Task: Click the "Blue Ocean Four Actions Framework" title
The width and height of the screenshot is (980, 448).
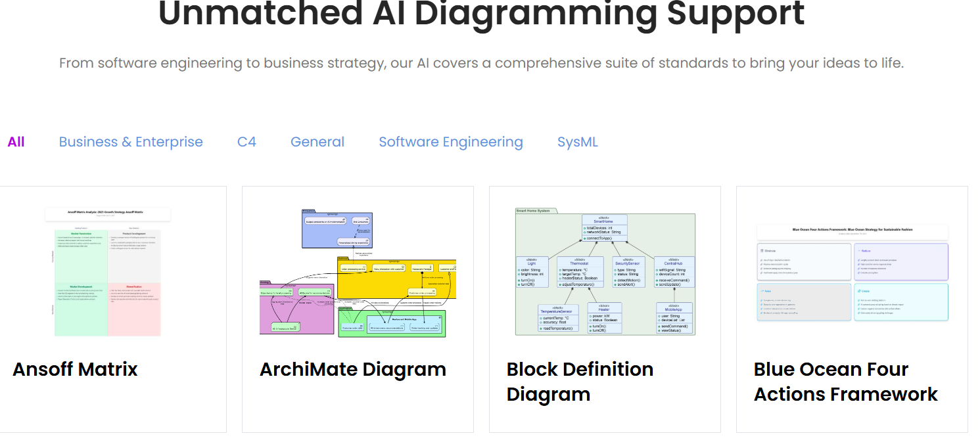Action: (x=845, y=382)
